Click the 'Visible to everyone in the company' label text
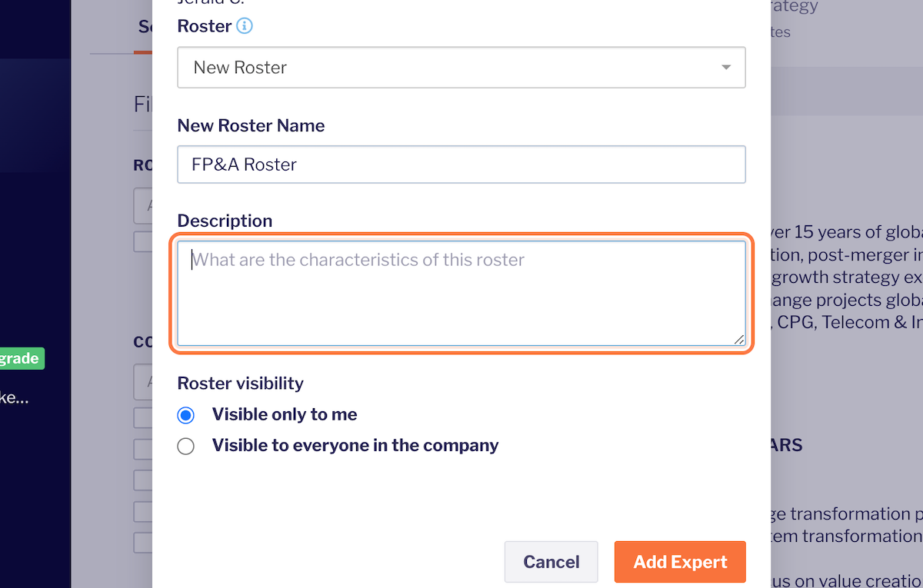 (x=355, y=446)
